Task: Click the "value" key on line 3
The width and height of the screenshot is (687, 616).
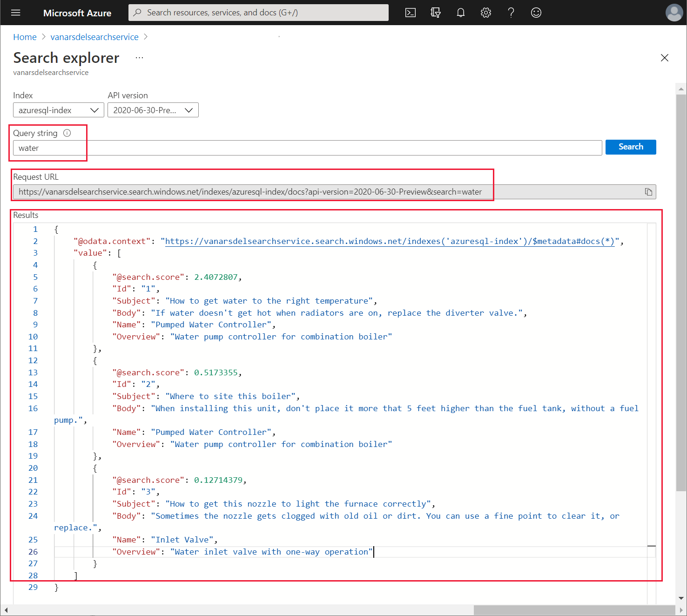Action: click(90, 253)
